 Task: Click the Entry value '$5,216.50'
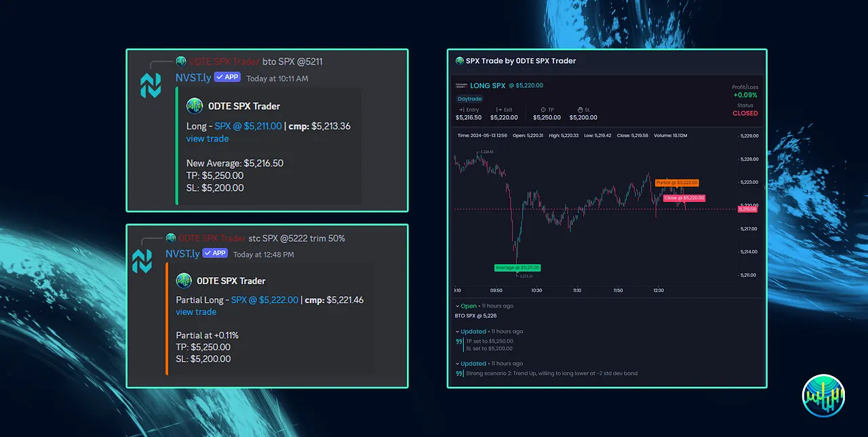click(469, 118)
